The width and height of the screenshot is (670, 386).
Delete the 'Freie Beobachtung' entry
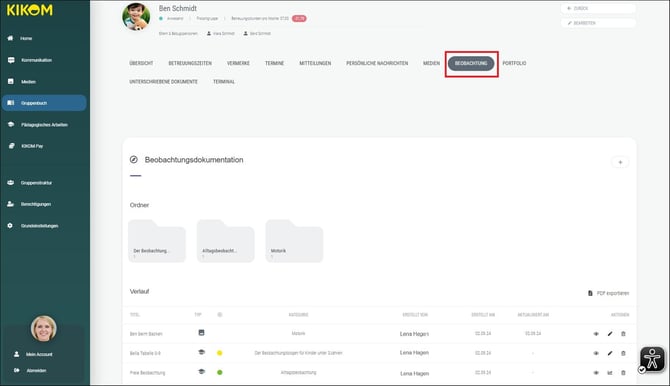[623, 373]
